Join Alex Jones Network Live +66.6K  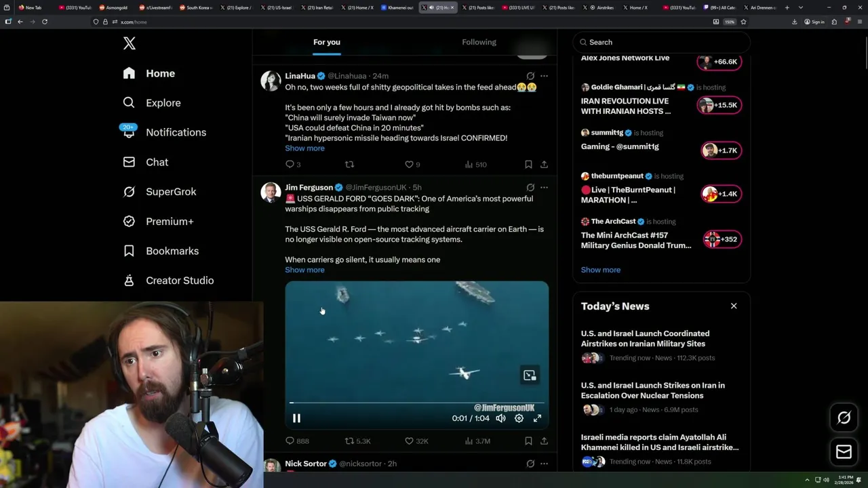719,62
